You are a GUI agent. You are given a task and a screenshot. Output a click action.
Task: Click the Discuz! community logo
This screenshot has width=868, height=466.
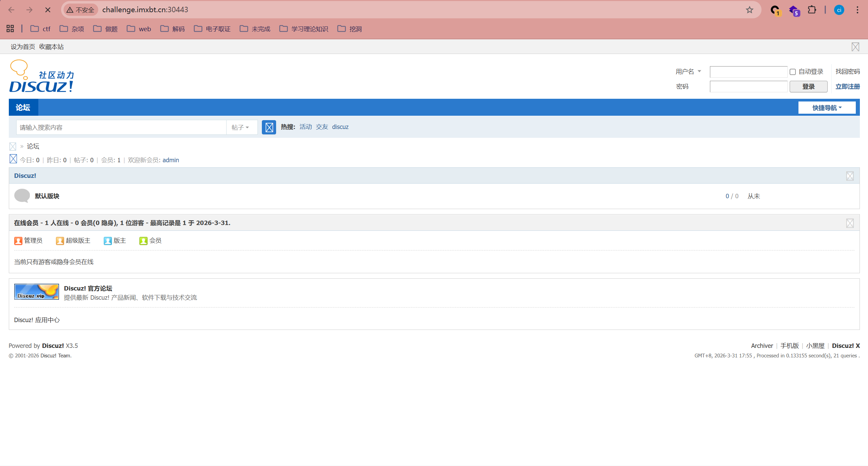[x=42, y=77]
